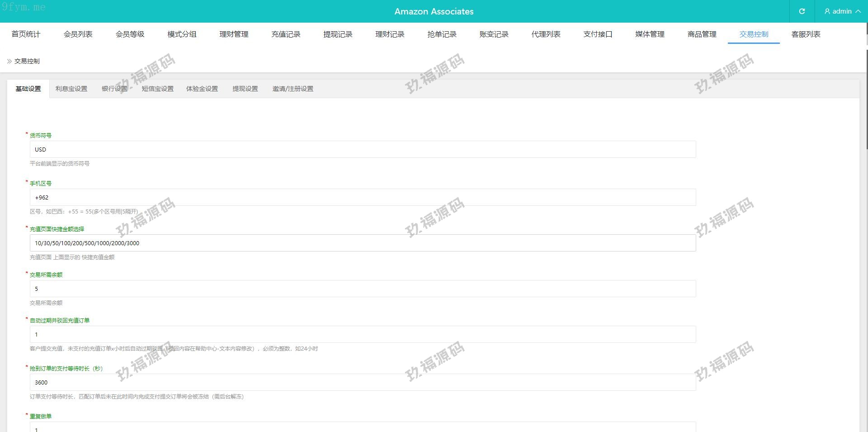
Task: Open 充值记录 in navigation
Action: pos(286,34)
